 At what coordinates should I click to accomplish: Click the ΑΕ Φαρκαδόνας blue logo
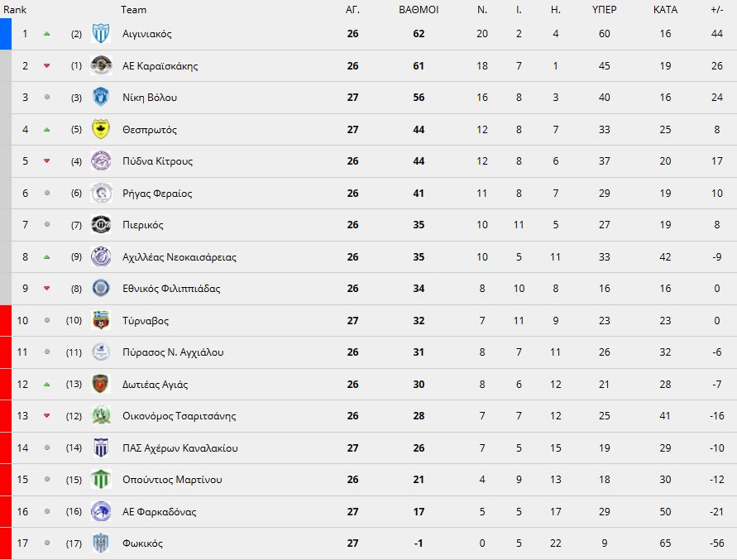pyautogui.click(x=101, y=511)
